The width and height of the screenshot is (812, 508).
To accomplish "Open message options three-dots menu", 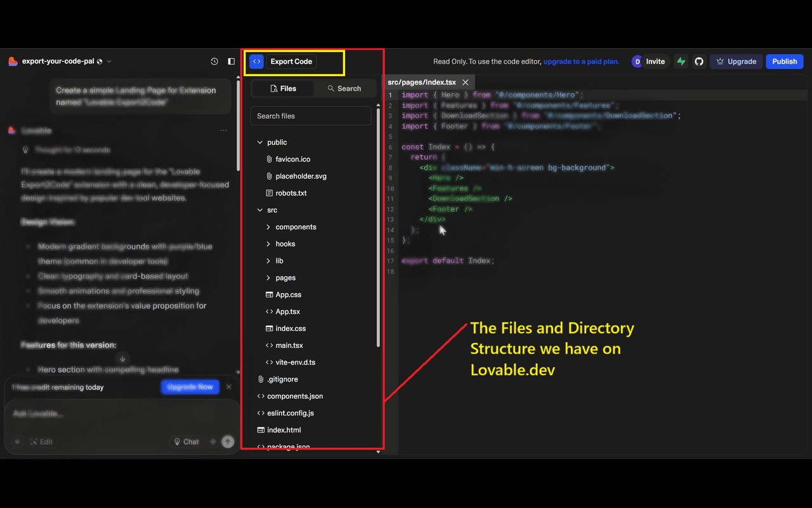I will point(223,130).
